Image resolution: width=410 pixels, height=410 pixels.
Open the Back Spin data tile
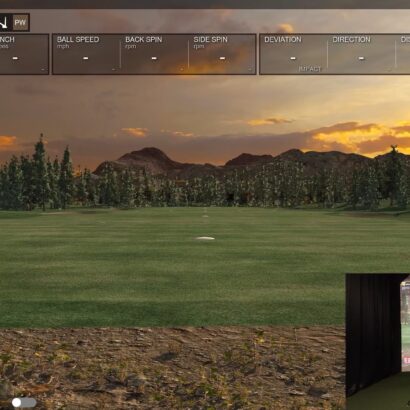pyautogui.click(x=154, y=54)
